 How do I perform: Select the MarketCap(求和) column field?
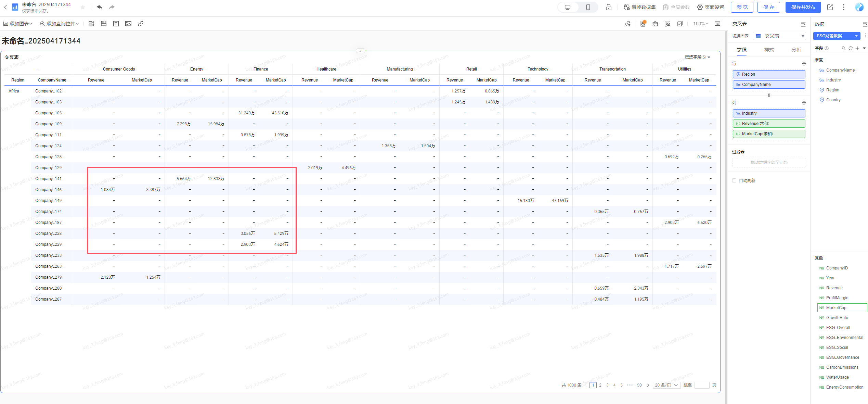769,134
